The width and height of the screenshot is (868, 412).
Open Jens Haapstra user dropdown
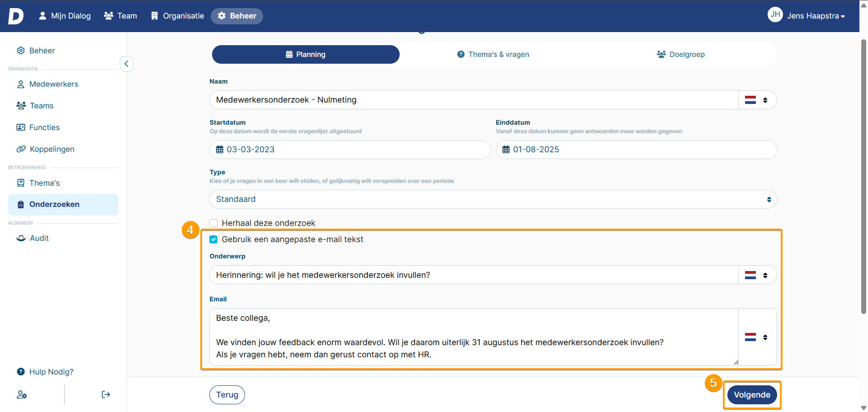(x=816, y=16)
